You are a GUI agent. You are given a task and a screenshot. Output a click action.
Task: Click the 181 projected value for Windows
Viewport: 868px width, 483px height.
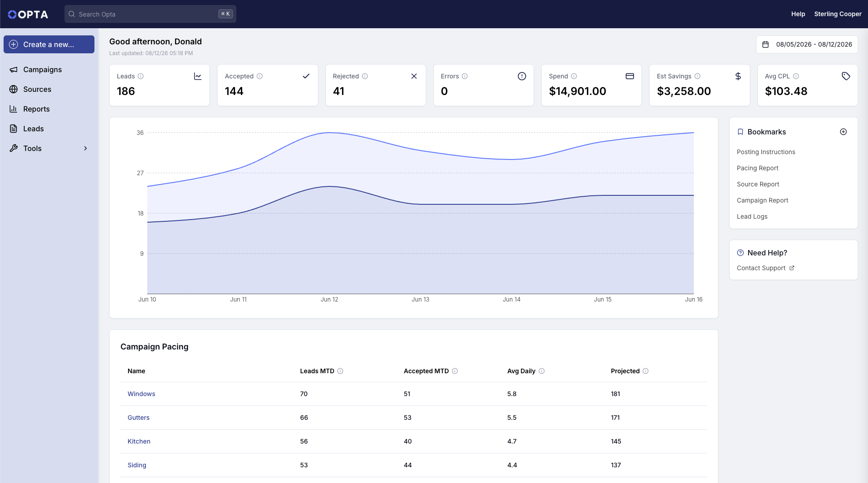pos(616,394)
